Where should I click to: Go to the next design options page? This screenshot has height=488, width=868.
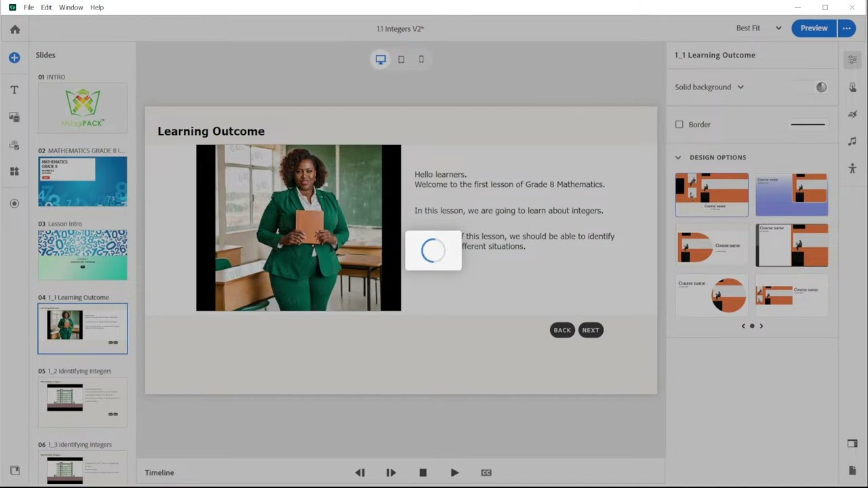click(761, 326)
